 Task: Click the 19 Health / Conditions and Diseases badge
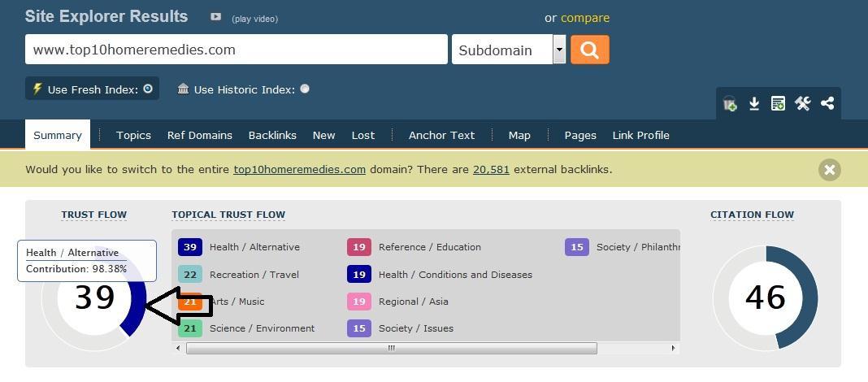point(359,275)
